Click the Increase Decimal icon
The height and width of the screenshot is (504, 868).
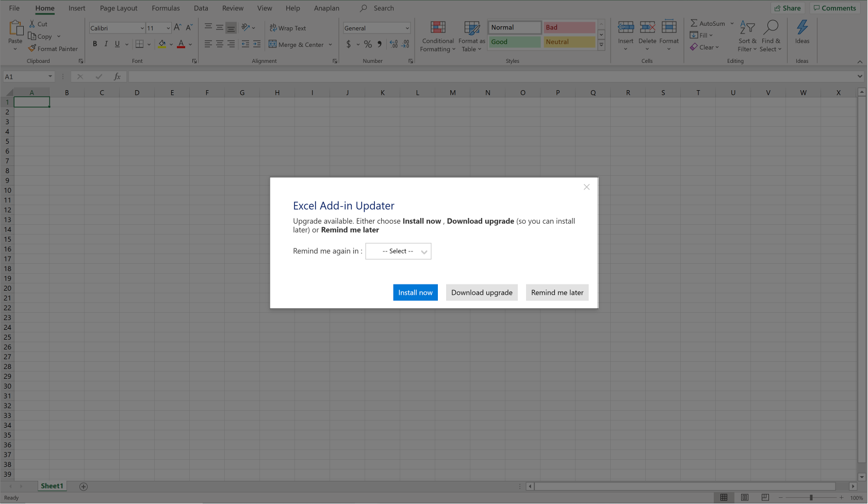pos(393,44)
